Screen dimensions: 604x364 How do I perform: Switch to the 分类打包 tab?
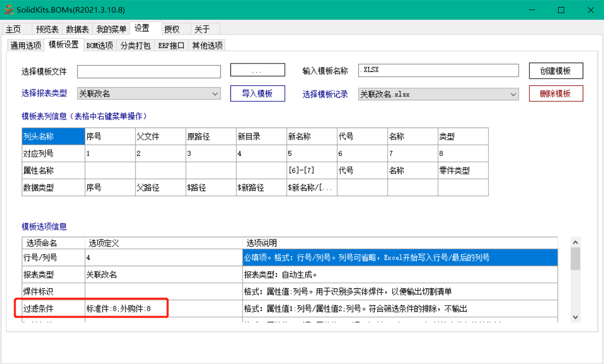click(x=135, y=44)
